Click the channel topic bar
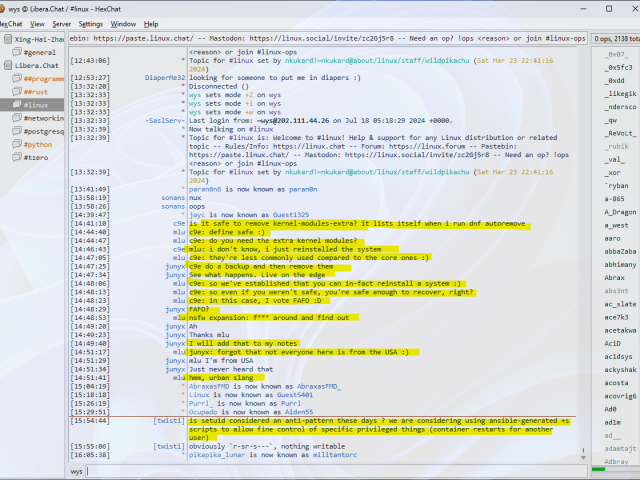Screen dimensions: 640x480 point(326,39)
